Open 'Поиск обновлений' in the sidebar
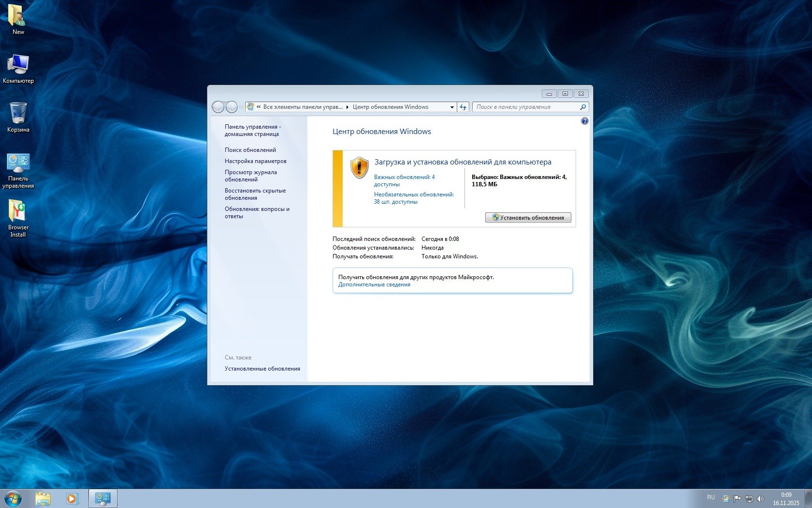Image resolution: width=812 pixels, height=508 pixels. [250, 150]
